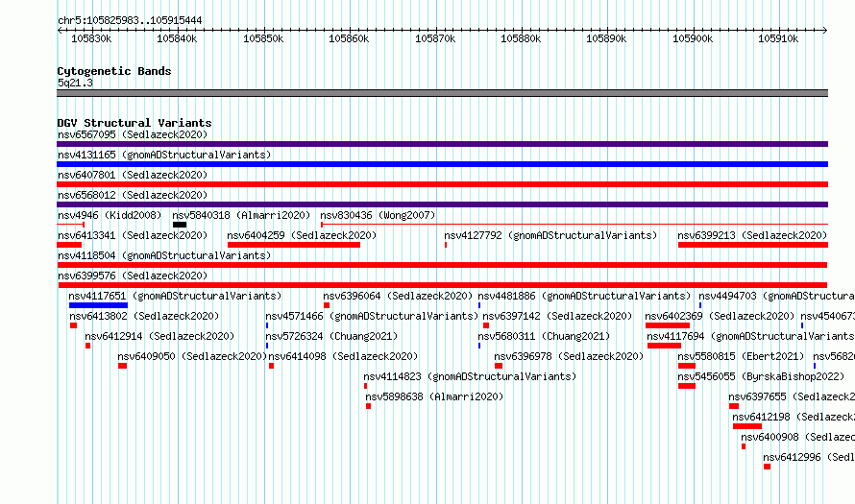Select the nsv5580815 (Ebert2021) label
This screenshot has height=504, width=855.
[741, 356]
